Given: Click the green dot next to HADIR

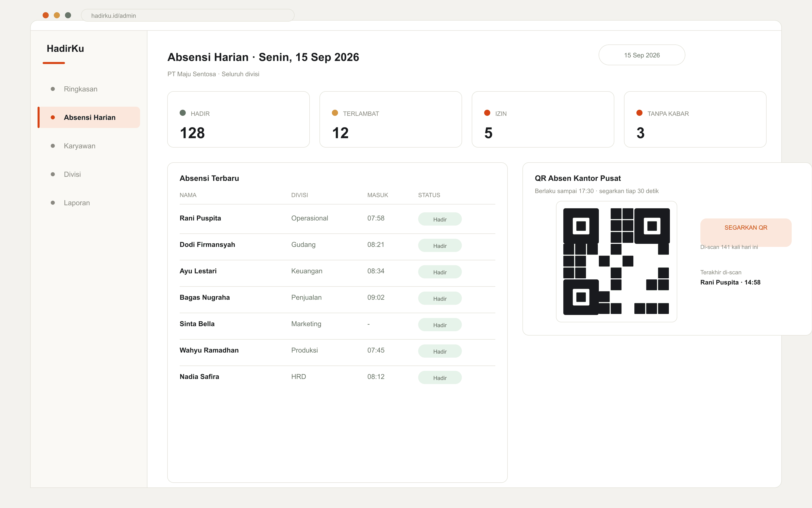Looking at the screenshot, I should tap(182, 113).
